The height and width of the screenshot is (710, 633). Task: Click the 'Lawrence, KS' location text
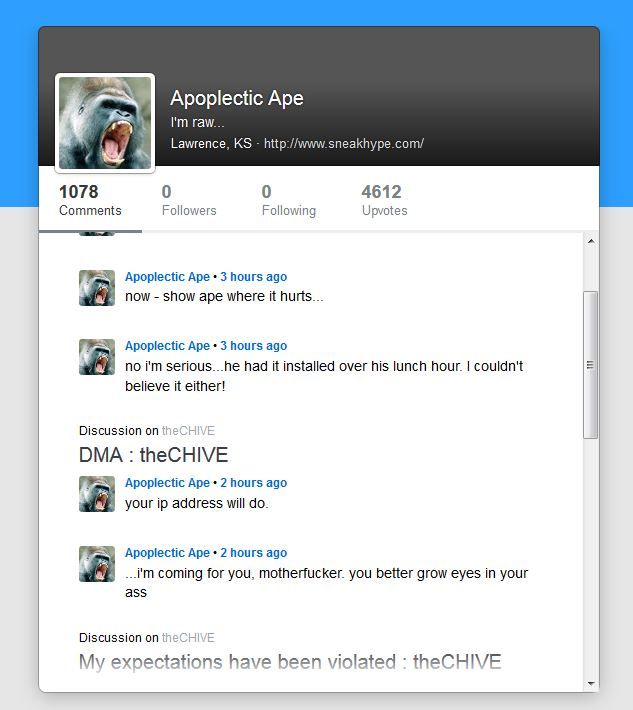tap(211, 144)
